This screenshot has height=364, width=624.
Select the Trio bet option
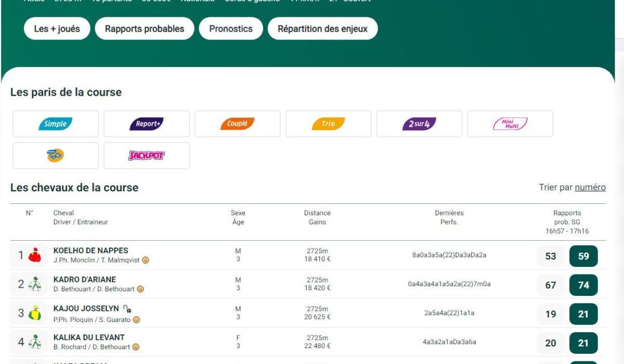[329, 124]
